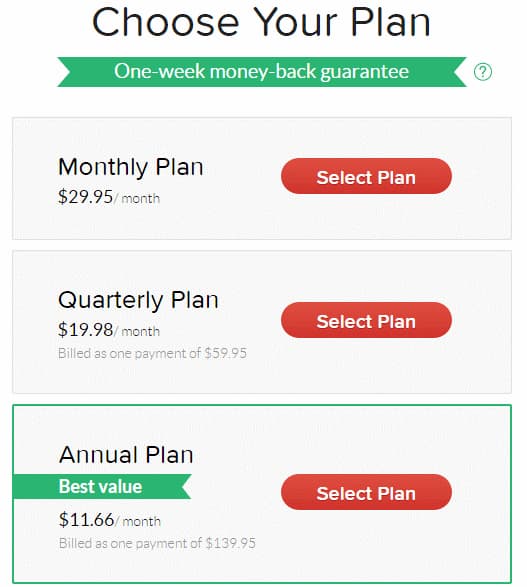This screenshot has width=527, height=587.
Task: Click the $19.98 quarterly price
Action: pyautogui.click(x=85, y=330)
